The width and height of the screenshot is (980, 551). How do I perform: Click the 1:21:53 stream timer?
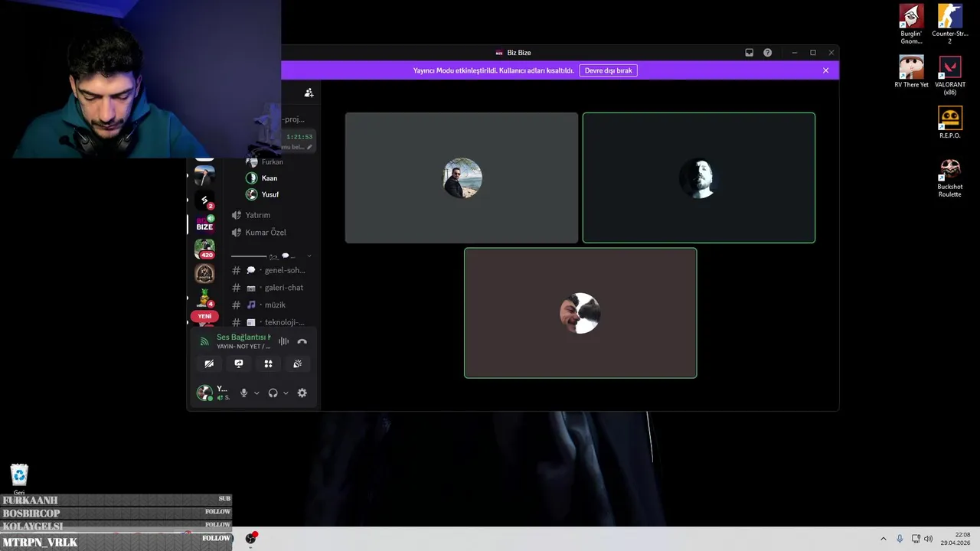pos(299,137)
